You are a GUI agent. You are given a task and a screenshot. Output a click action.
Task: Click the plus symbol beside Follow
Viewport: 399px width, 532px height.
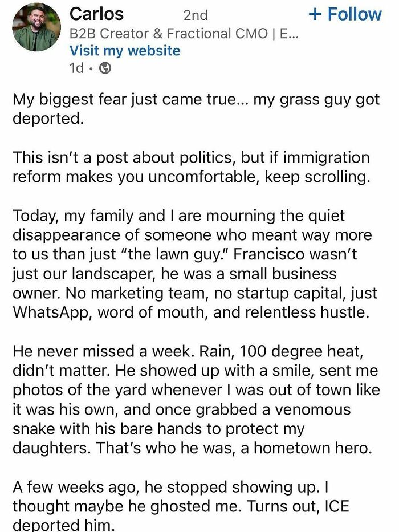pos(316,13)
